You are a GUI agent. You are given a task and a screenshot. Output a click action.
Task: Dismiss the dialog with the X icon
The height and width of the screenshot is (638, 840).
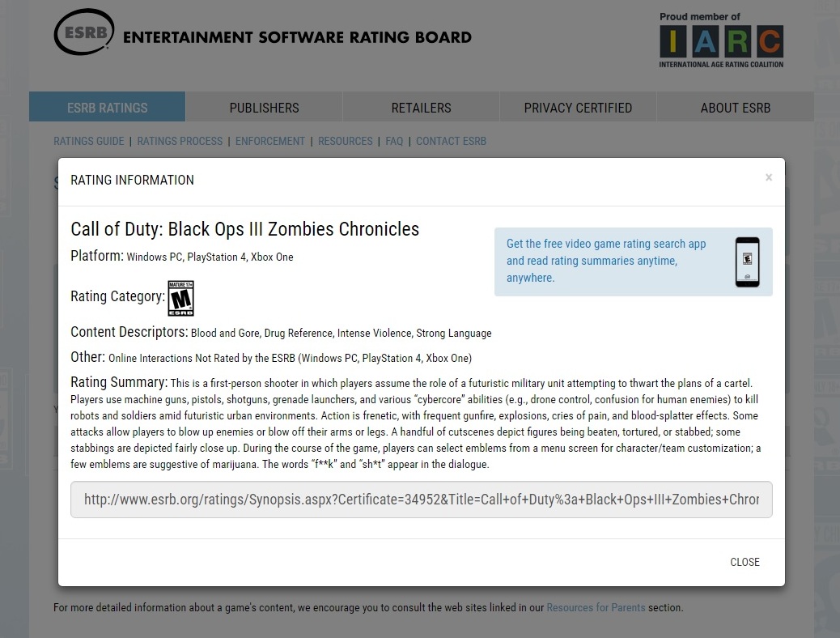(x=769, y=177)
